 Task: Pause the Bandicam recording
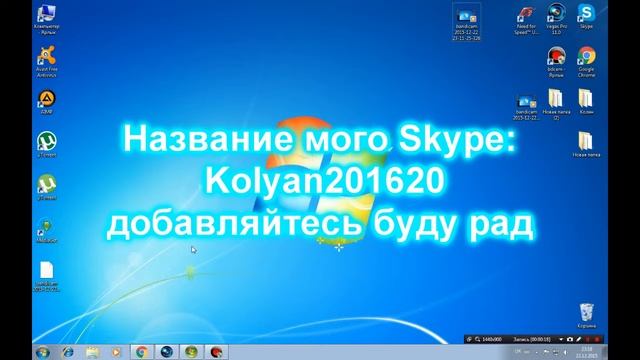588,339
